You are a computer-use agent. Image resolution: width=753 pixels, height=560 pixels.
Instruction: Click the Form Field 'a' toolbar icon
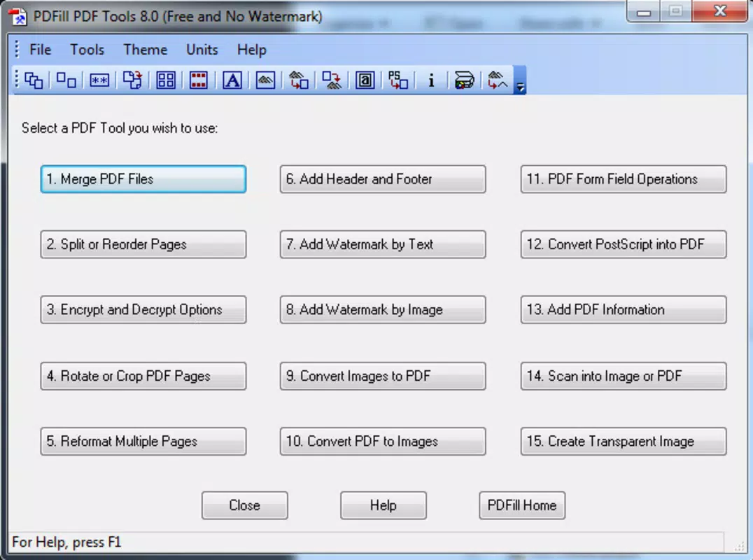pos(365,80)
